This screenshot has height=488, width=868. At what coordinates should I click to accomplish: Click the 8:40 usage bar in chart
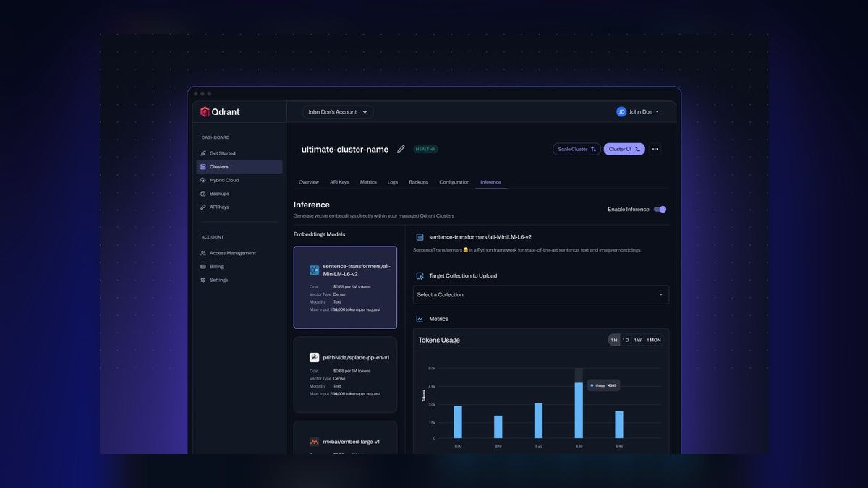619,424
